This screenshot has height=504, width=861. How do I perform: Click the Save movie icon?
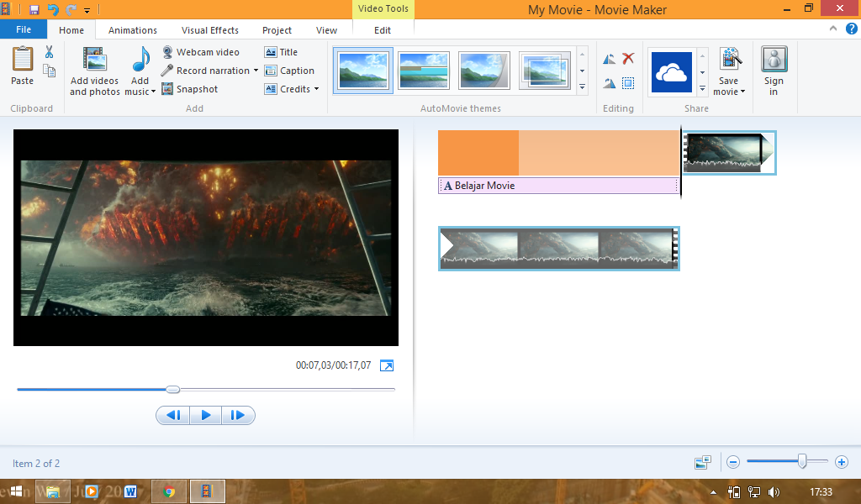pyautogui.click(x=730, y=60)
